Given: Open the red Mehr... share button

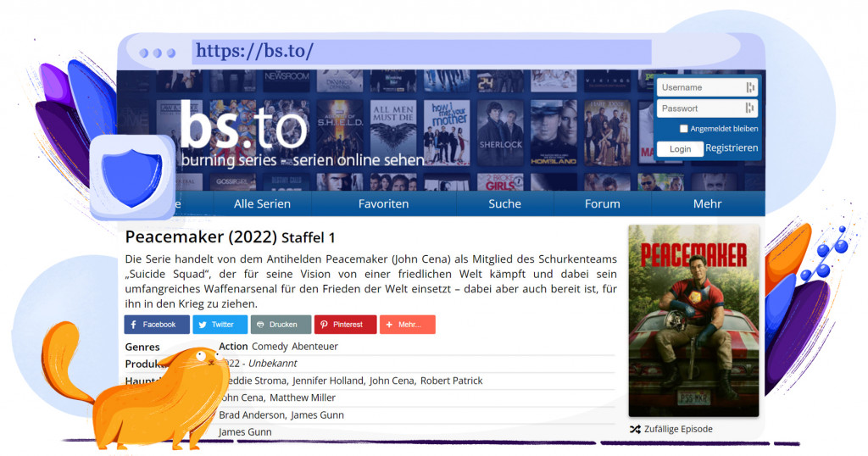Looking at the screenshot, I should (x=408, y=325).
